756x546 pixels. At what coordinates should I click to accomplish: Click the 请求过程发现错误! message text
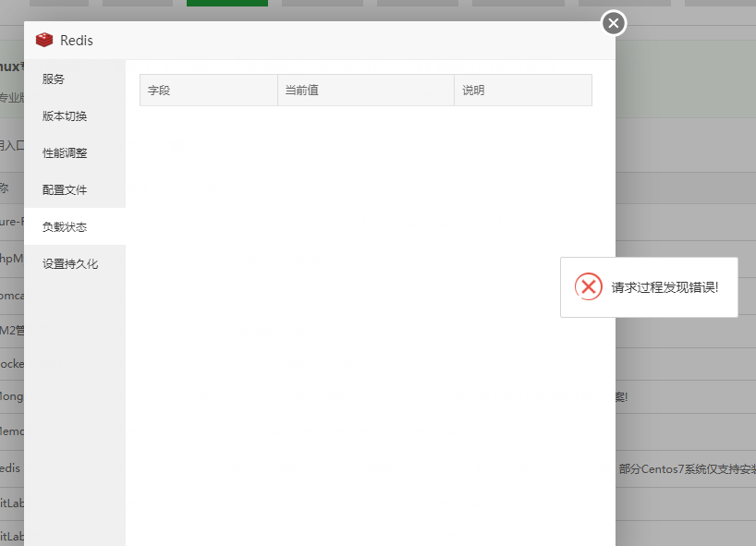pyautogui.click(x=665, y=287)
